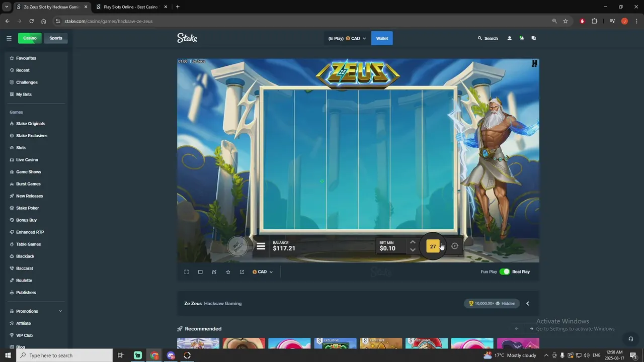Open Windows Start menu
The height and width of the screenshot is (362, 644).
point(8,355)
